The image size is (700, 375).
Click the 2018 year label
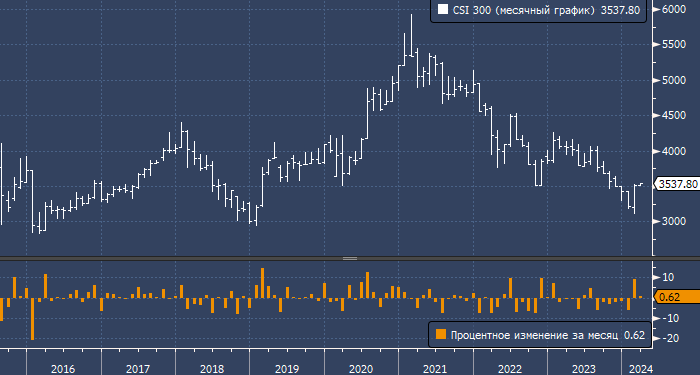tap(212, 369)
